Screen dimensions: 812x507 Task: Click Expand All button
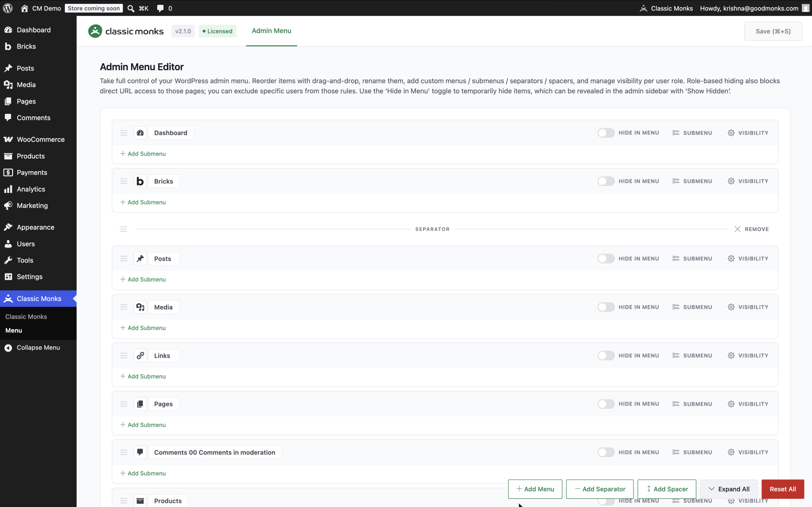729,489
